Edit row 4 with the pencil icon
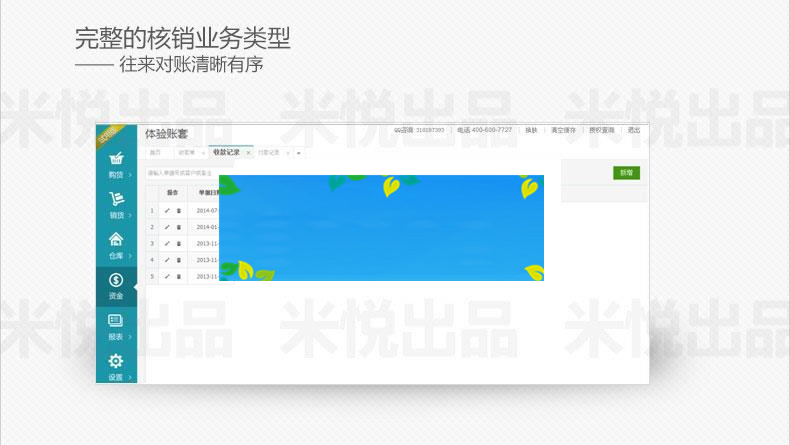790x445 pixels. tap(167, 259)
